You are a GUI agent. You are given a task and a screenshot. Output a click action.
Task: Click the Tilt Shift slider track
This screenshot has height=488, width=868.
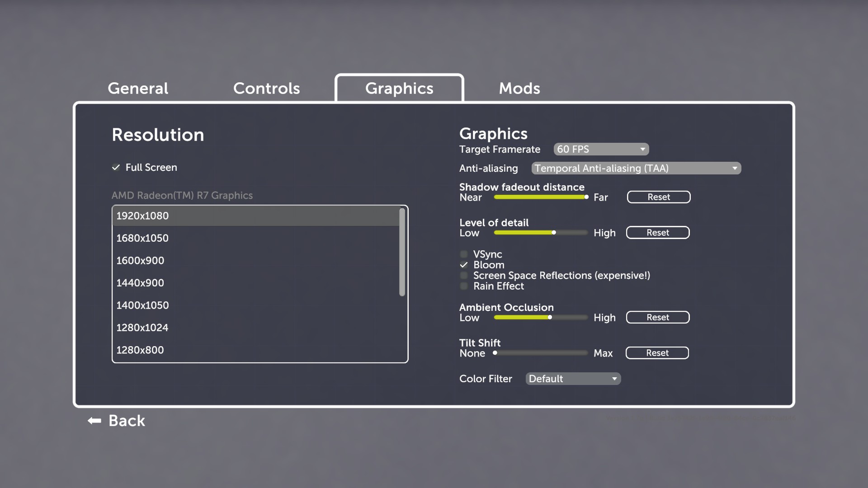pos(541,353)
